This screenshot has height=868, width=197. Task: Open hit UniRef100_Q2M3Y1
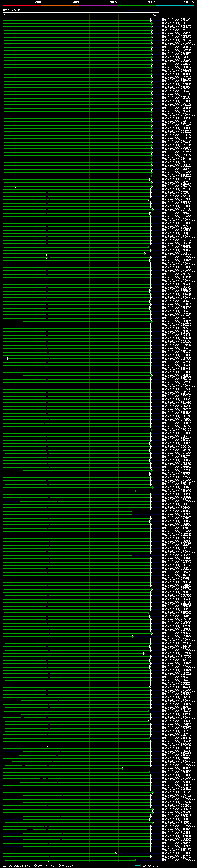[x=177, y=20]
